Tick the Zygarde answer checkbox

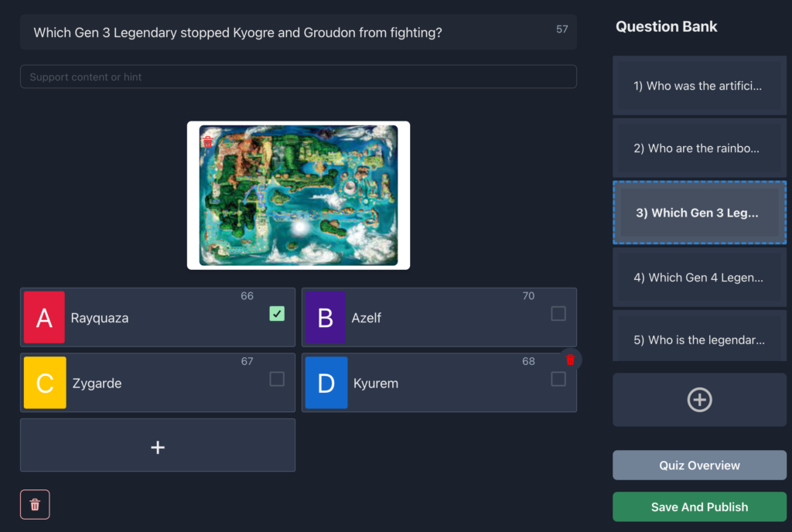pyautogui.click(x=277, y=379)
